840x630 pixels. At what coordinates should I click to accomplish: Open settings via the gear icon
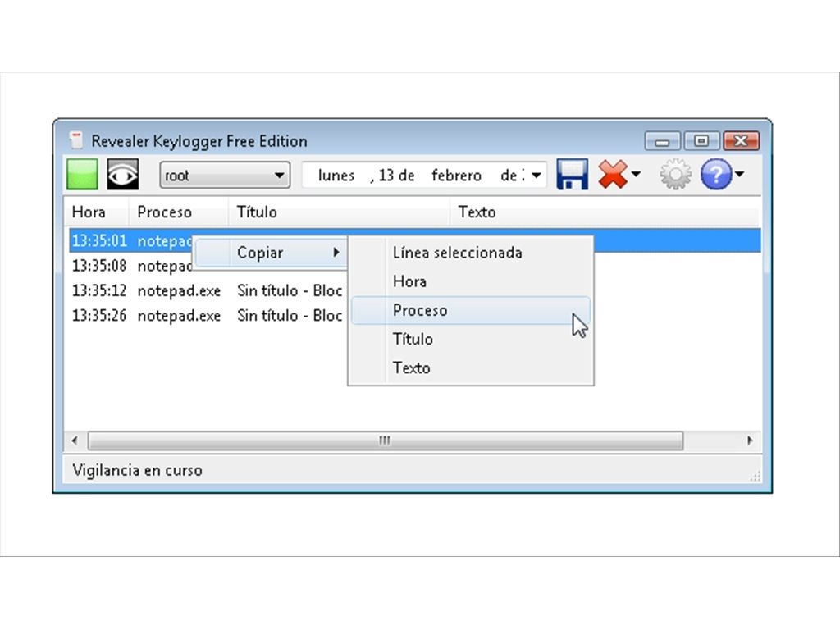point(675,174)
